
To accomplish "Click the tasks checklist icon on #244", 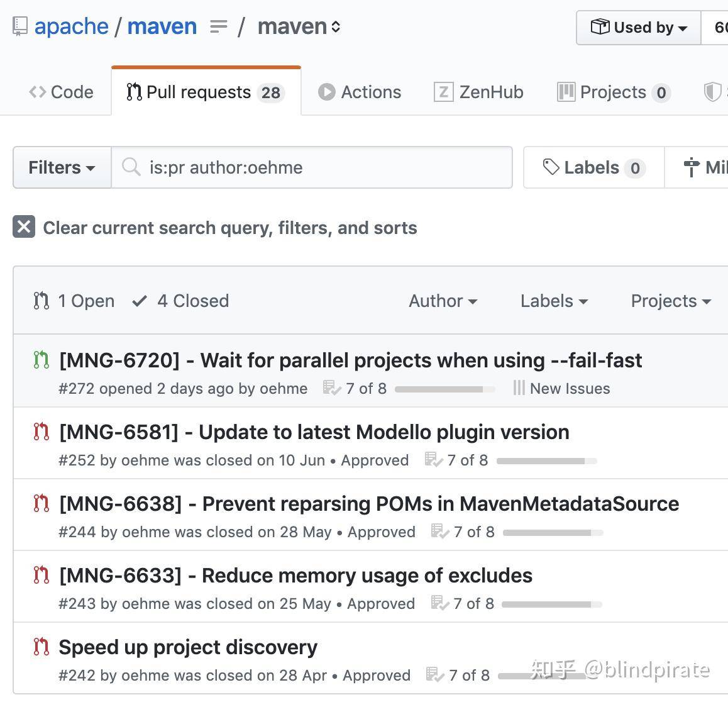I will coord(440,532).
